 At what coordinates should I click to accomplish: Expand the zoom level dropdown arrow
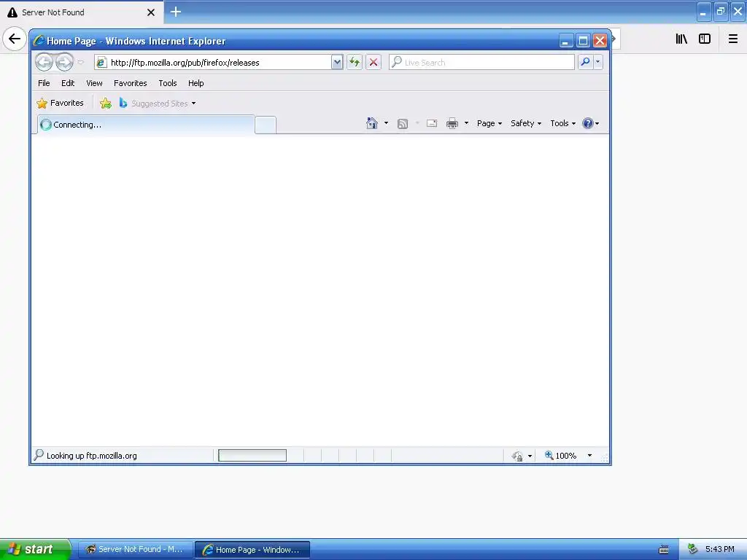589,456
